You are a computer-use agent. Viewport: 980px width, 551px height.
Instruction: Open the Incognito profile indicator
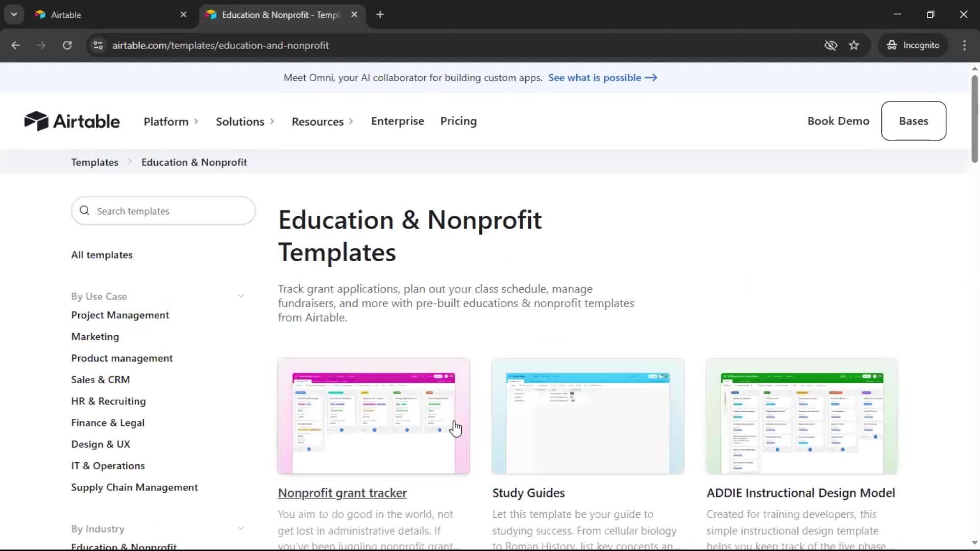pyautogui.click(x=913, y=45)
